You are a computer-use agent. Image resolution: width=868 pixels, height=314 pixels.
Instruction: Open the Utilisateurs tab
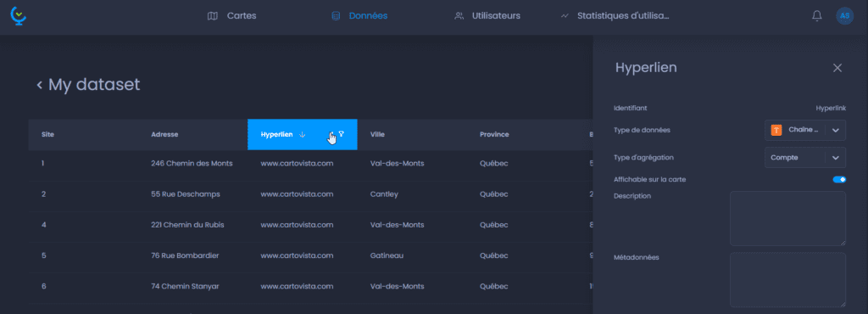(x=487, y=16)
